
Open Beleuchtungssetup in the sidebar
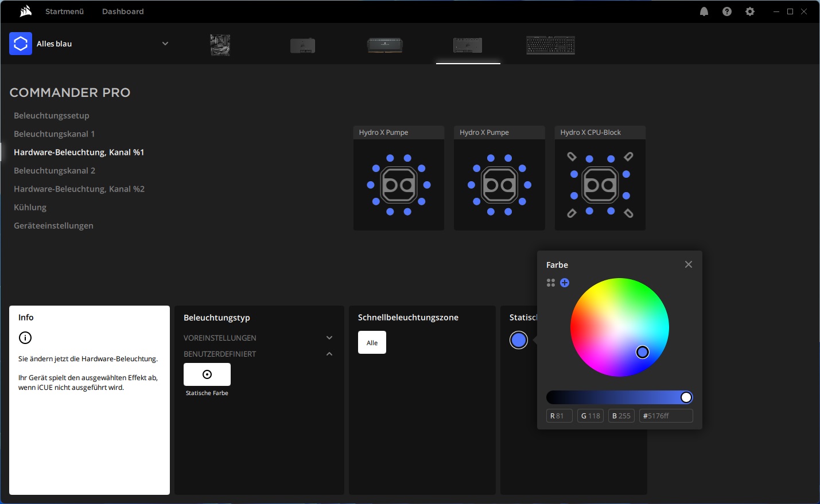click(52, 115)
